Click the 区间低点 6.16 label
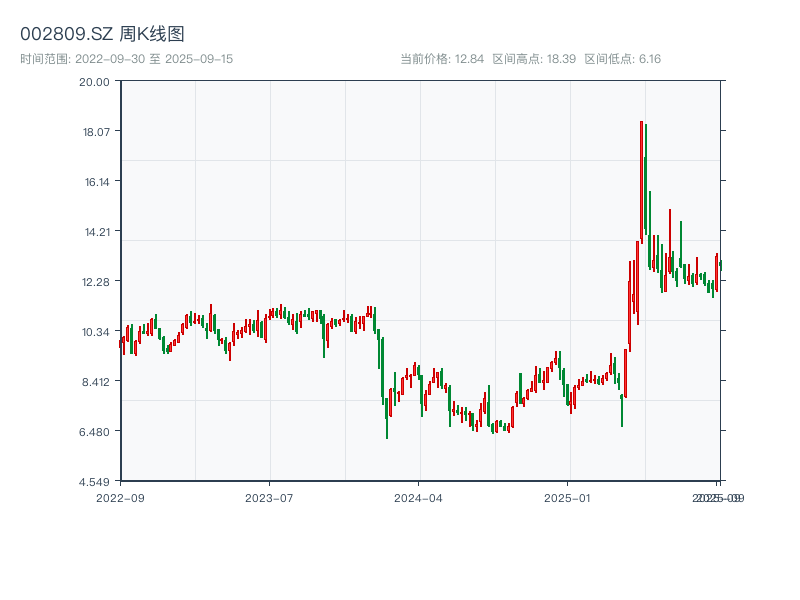800x600 pixels. (x=622, y=59)
